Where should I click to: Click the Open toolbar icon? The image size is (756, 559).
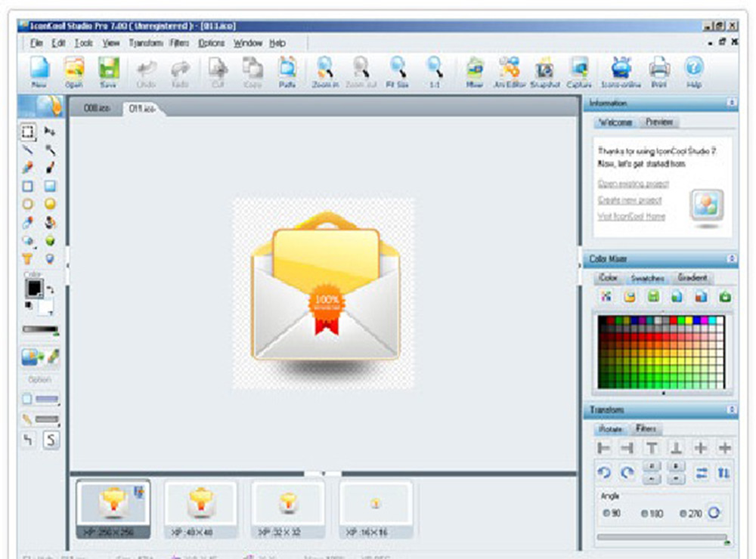[x=74, y=72]
